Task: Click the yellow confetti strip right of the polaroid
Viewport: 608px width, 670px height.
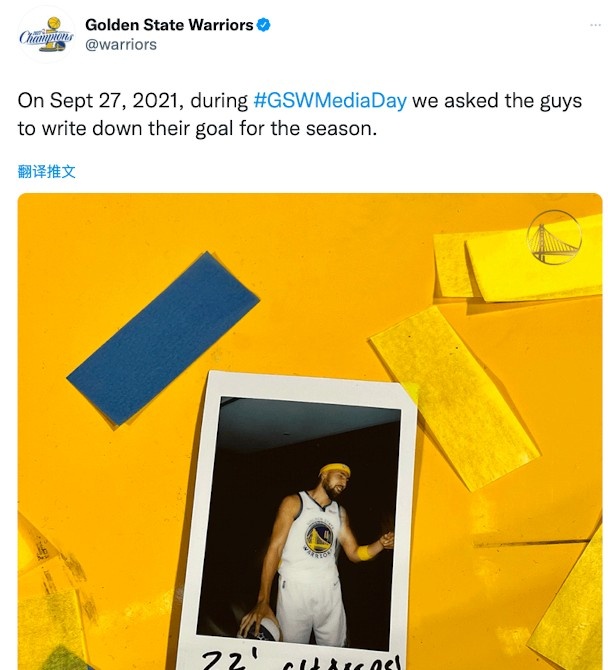Action: (x=455, y=399)
